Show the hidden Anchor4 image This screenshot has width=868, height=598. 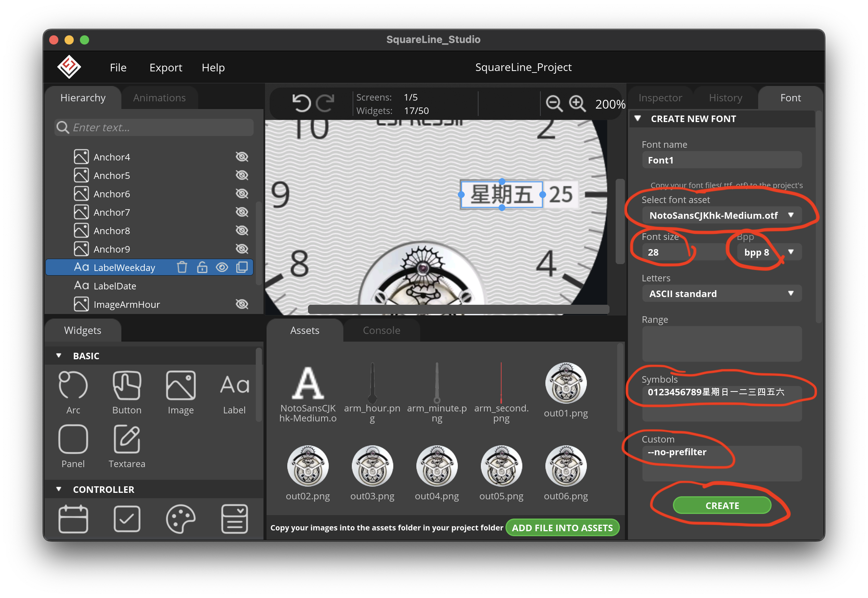click(242, 157)
